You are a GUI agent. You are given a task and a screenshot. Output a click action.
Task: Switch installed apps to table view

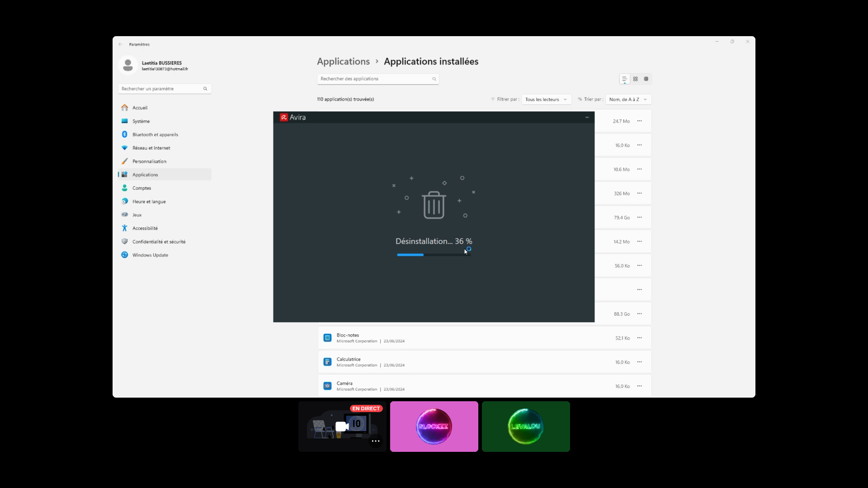point(646,79)
